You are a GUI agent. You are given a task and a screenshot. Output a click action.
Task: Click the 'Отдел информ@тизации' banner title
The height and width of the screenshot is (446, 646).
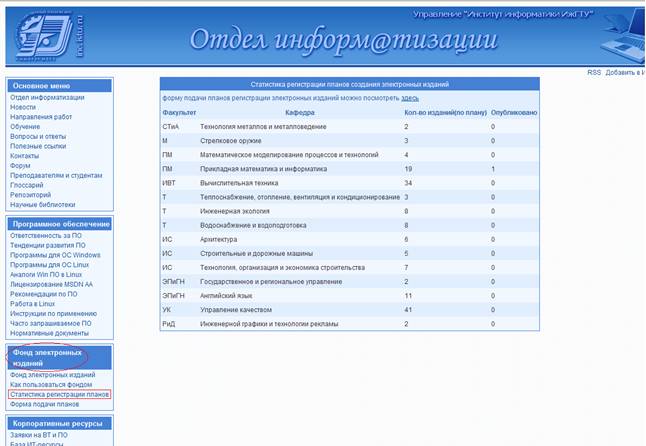click(x=344, y=40)
